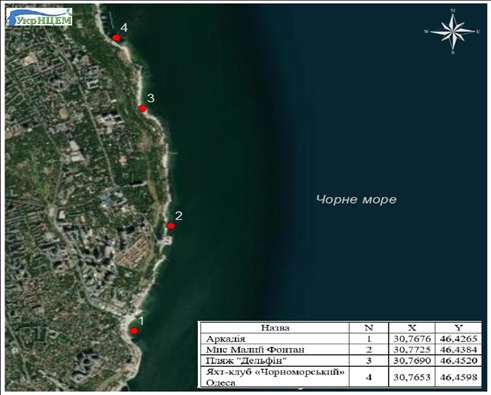Click the 'X' column header
491x395 pixels.
(x=412, y=328)
